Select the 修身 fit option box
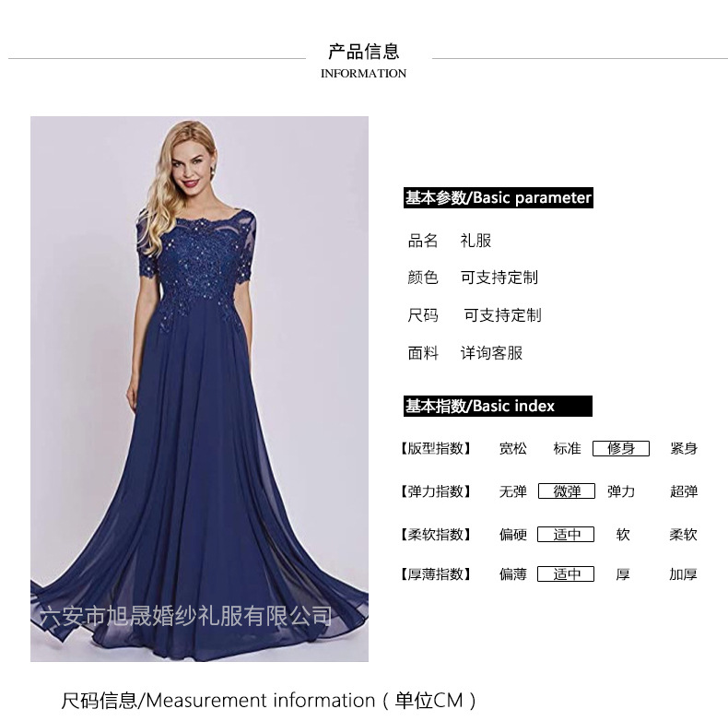Viewport: 728px width, 721px height. click(621, 448)
